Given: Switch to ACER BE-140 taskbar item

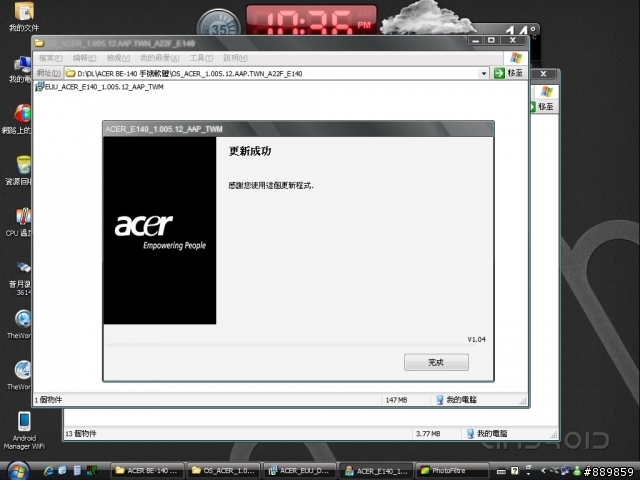Looking at the screenshot, I should click(x=147, y=471).
